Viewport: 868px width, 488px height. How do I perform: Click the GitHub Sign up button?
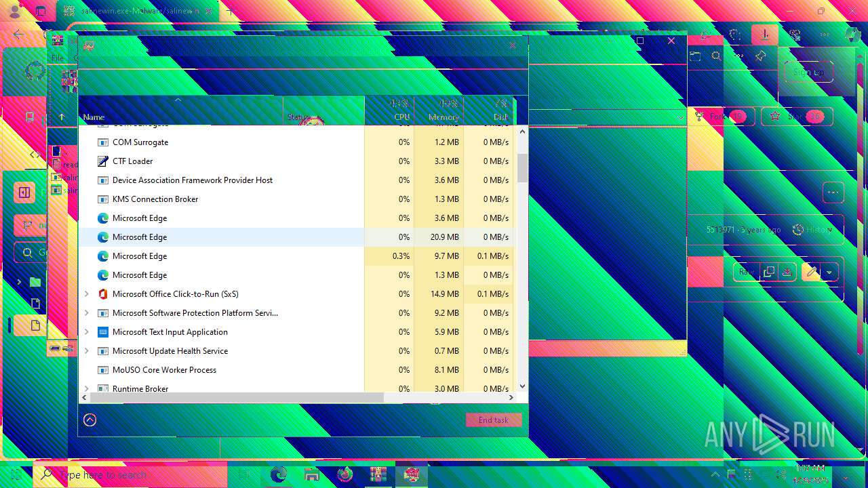point(808,72)
